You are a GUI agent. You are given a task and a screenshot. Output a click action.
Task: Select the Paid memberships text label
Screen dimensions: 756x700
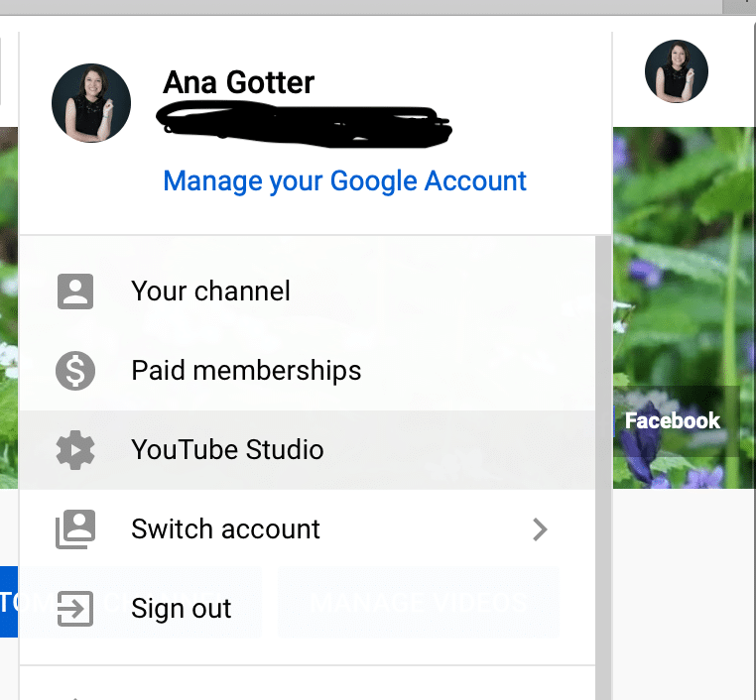click(246, 371)
